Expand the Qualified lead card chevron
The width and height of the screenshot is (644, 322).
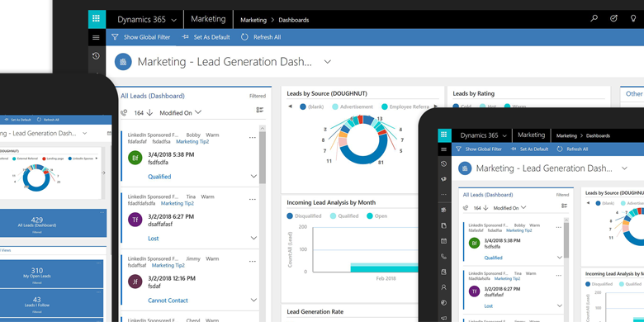coord(253,177)
